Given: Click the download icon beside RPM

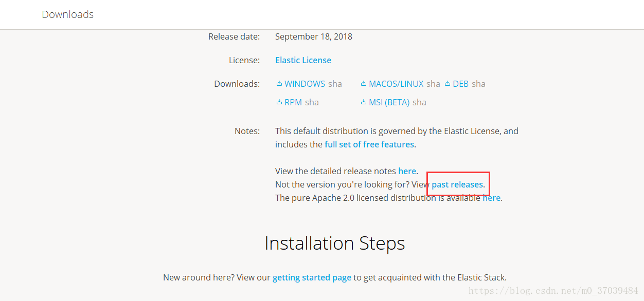Looking at the screenshot, I should (279, 102).
